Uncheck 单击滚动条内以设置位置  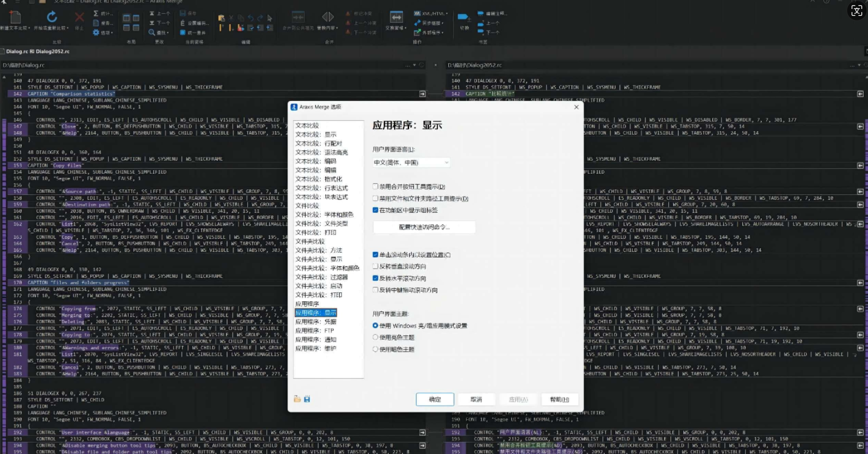(x=375, y=254)
